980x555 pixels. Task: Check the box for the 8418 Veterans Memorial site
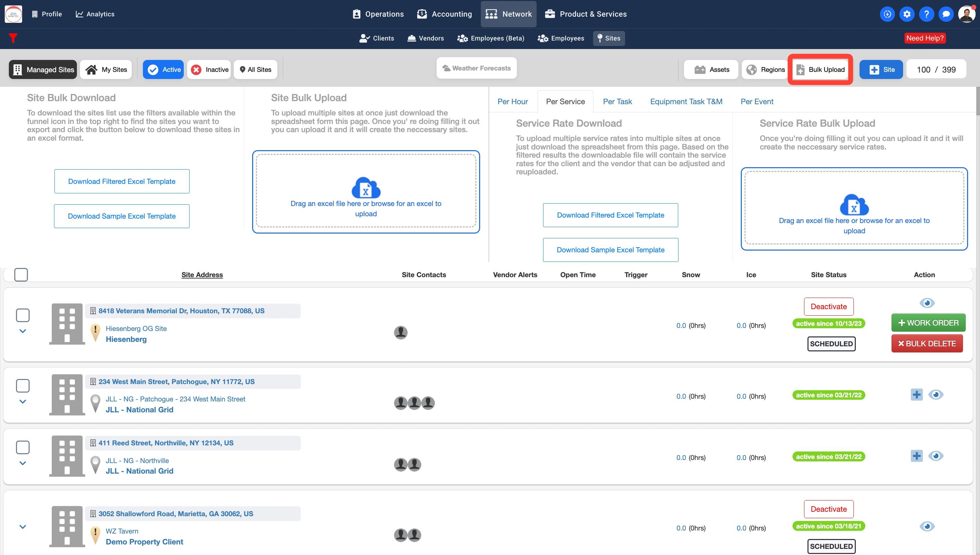23,315
